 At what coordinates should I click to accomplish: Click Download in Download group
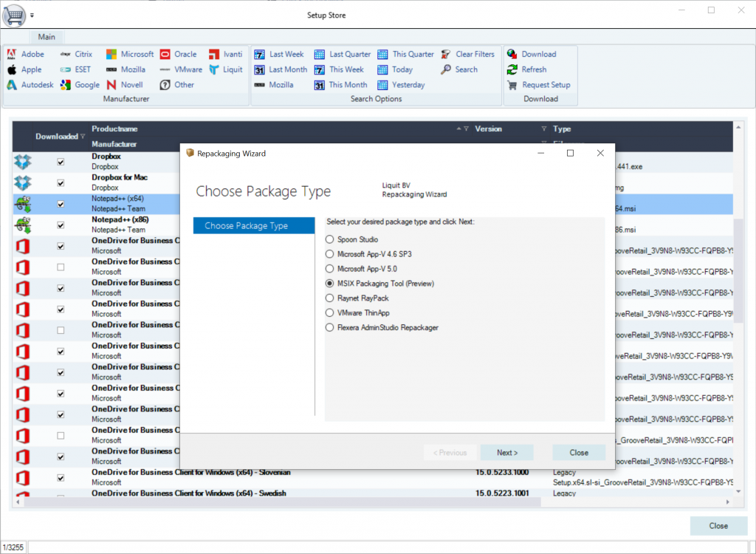point(532,54)
